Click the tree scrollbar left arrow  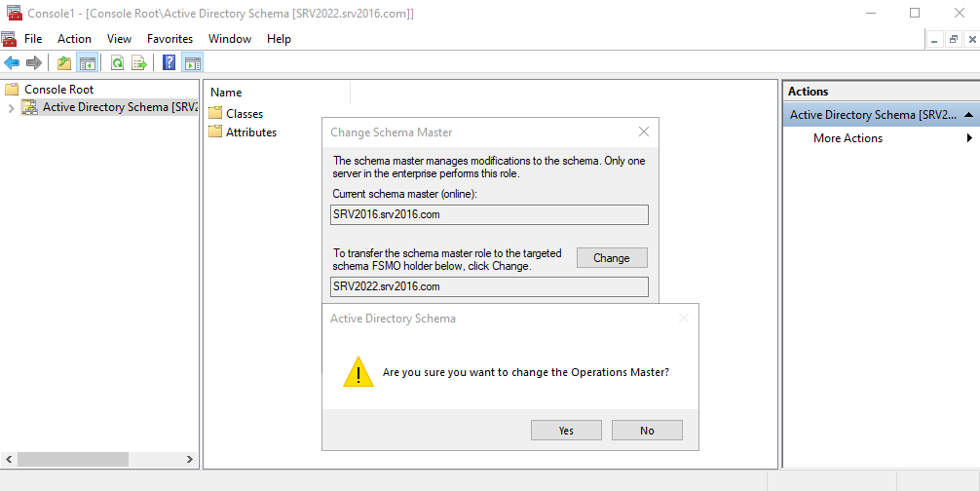coord(9,459)
